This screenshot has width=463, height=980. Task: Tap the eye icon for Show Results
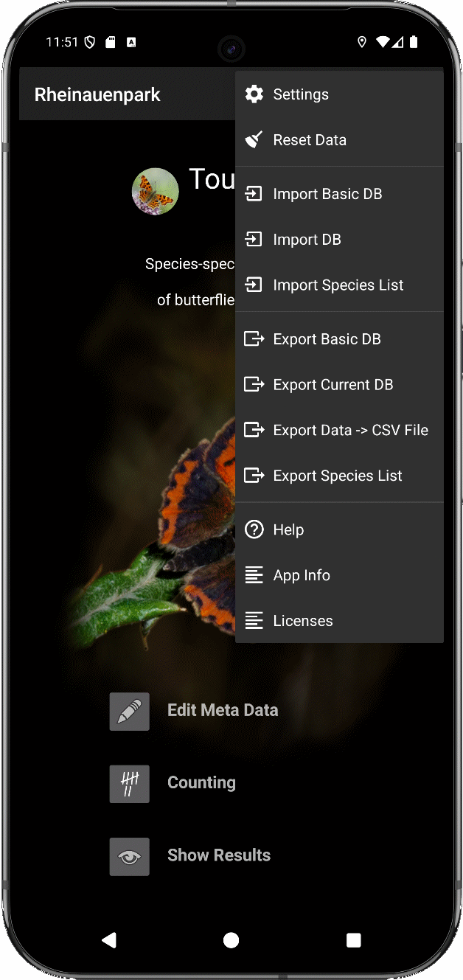click(x=130, y=856)
